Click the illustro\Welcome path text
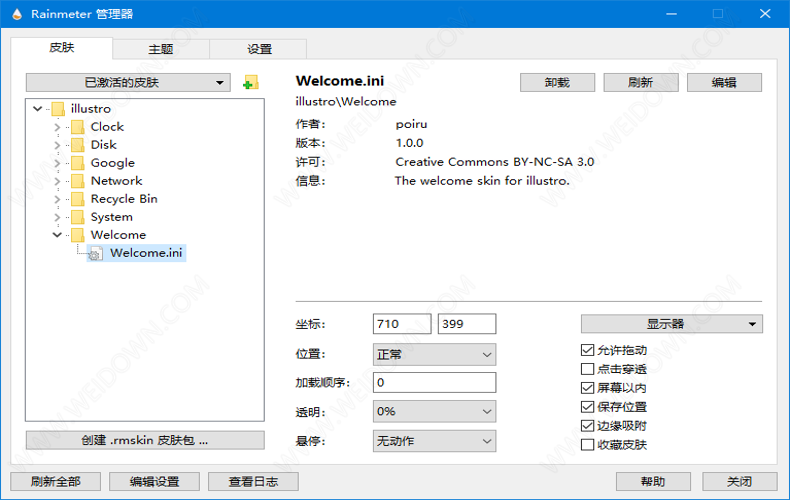 pyautogui.click(x=346, y=102)
